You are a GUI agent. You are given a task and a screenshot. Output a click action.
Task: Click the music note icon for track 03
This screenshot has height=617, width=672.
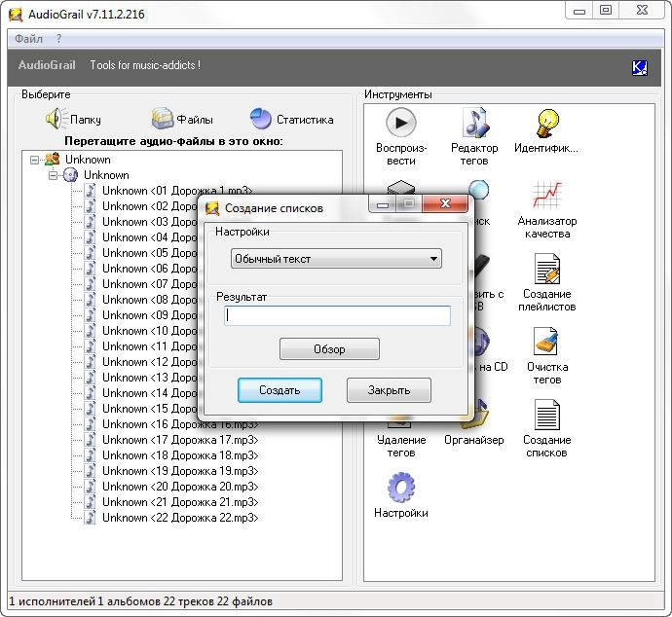[90, 222]
